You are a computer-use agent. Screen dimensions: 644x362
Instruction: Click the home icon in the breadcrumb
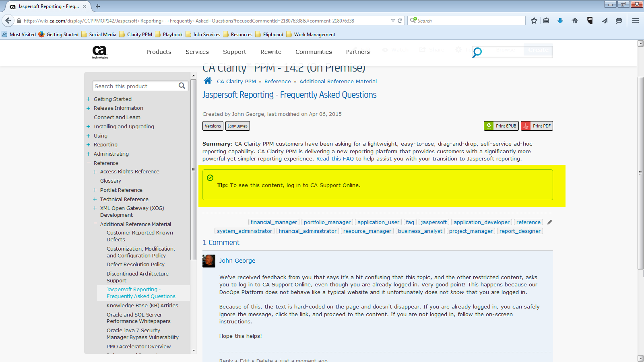point(208,80)
